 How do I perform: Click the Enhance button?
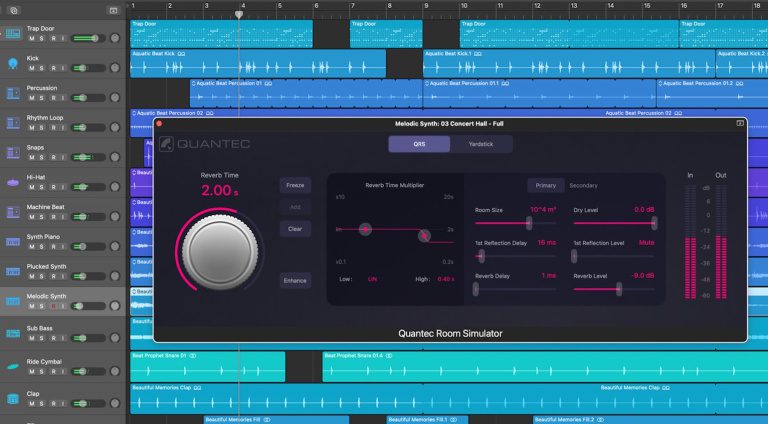(295, 280)
